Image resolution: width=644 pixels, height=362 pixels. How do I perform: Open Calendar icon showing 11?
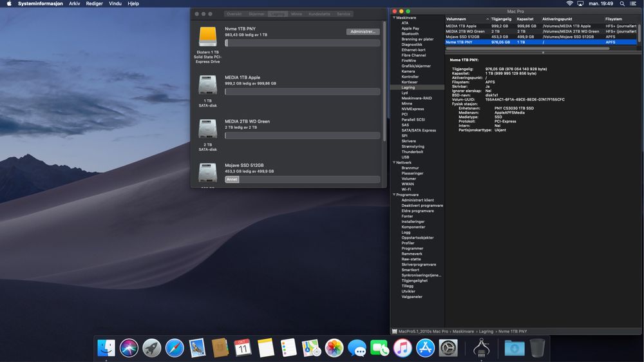coord(243,348)
